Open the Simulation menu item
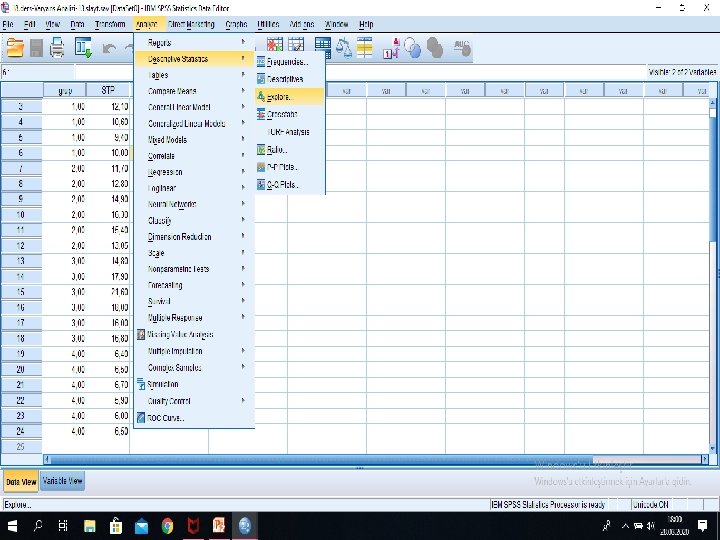The width and height of the screenshot is (720, 540). [194, 384]
